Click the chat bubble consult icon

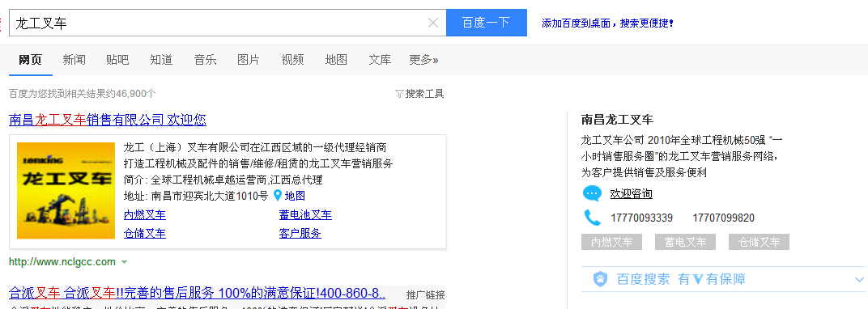(x=592, y=194)
